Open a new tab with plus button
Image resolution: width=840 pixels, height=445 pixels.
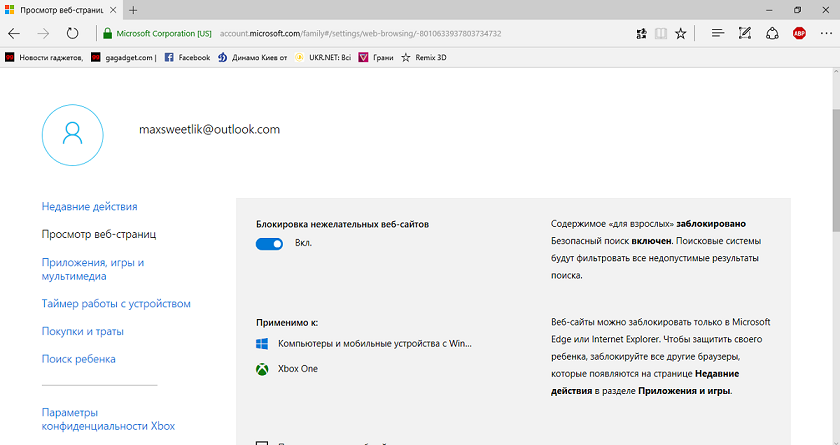[133, 10]
